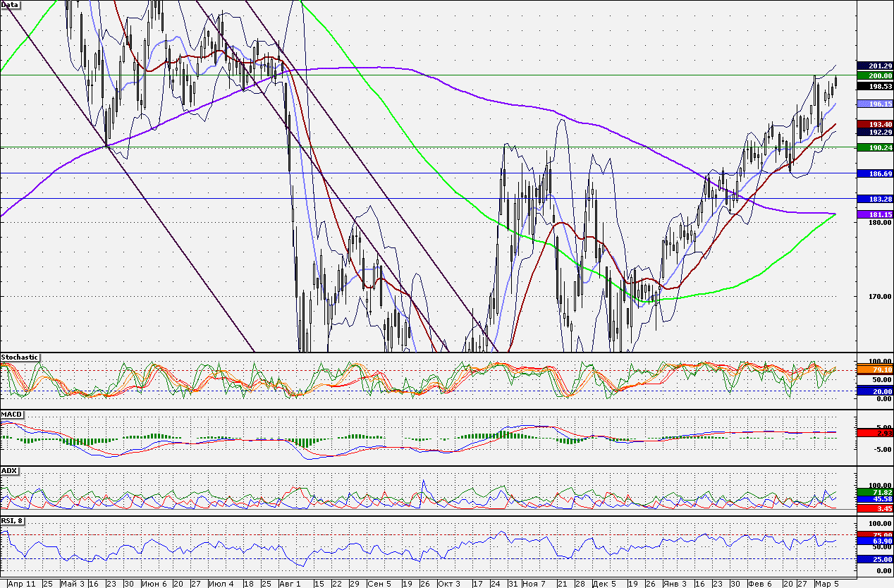Select the RSI, 8 panel label
The width and height of the screenshot is (894, 588).
13,520
